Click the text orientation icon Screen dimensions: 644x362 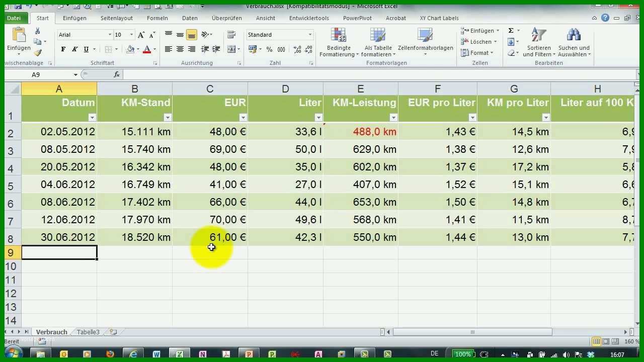pos(205,35)
